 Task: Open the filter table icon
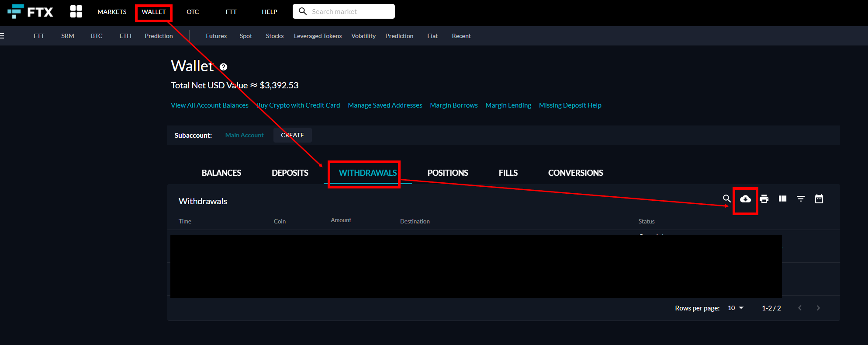(x=801, y=199)
